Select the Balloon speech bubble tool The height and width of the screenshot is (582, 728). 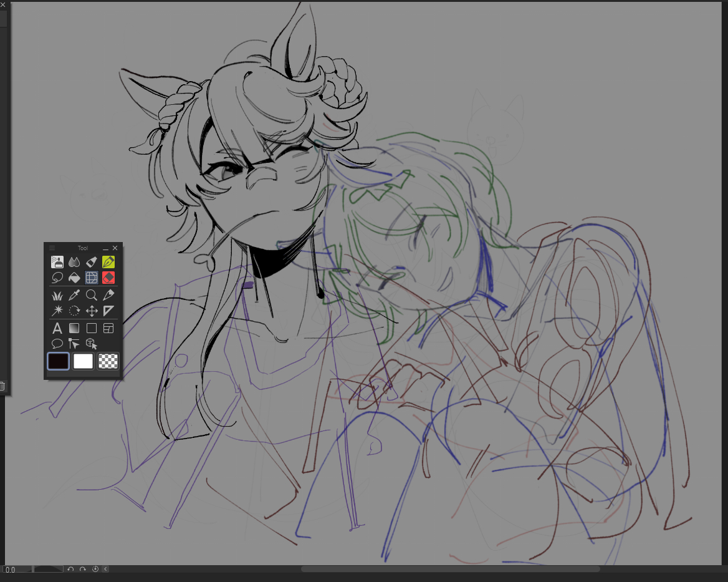(57, 344)
